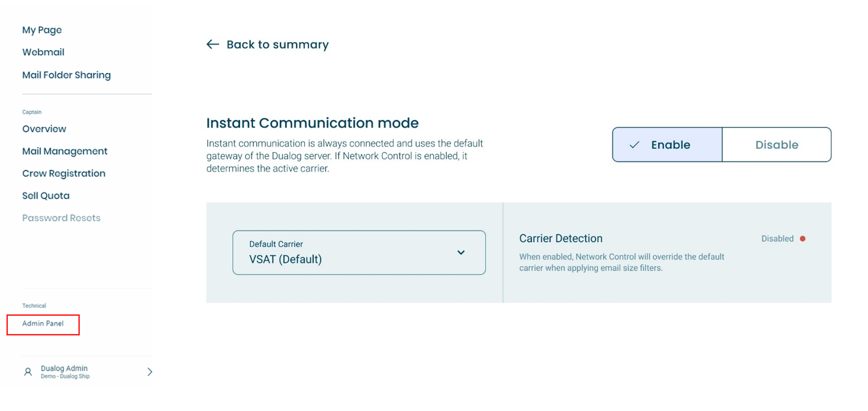Open Mail Management section
The height and width of the screenshot is (411, 868).
[65, 151]
